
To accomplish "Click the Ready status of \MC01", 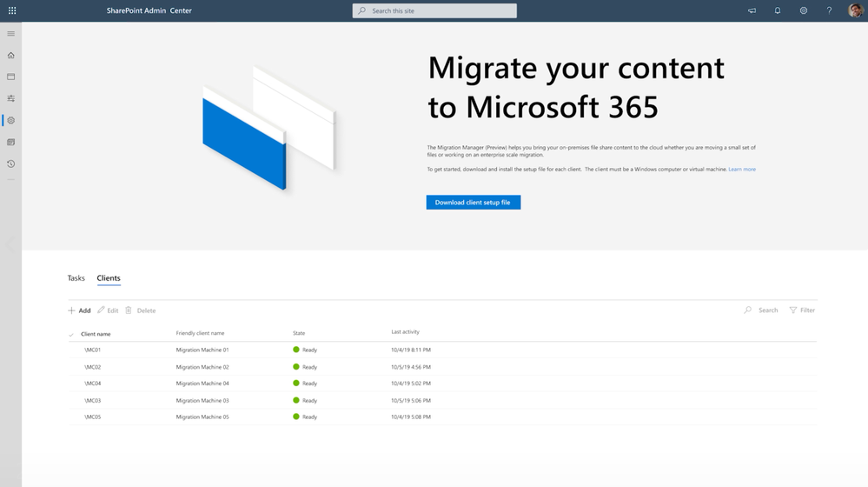I will [305, 350].
